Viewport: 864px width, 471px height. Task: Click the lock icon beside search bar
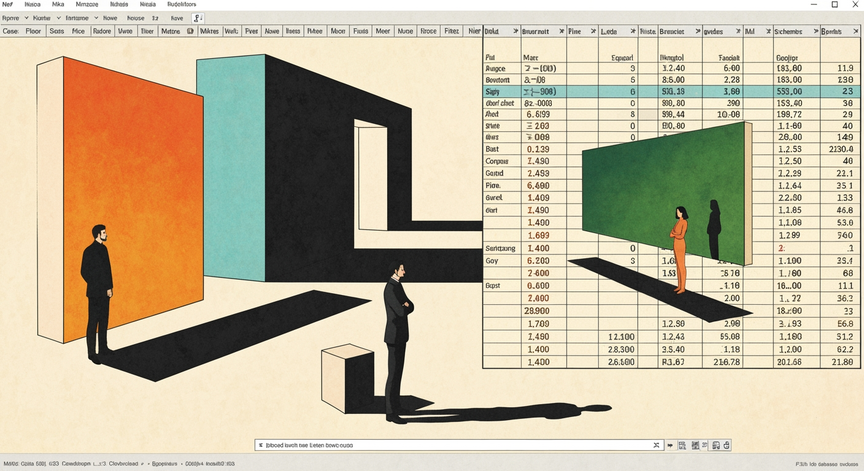pos(727,445)
